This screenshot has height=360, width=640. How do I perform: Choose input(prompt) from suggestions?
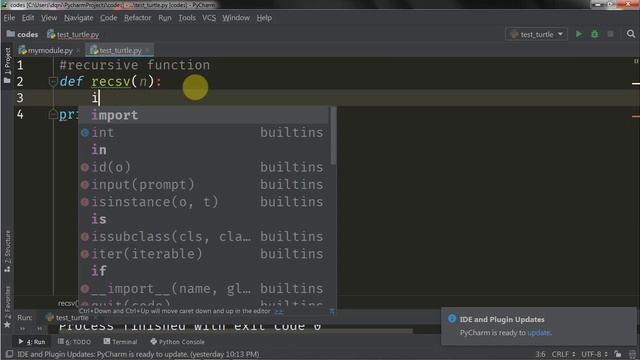203,184
